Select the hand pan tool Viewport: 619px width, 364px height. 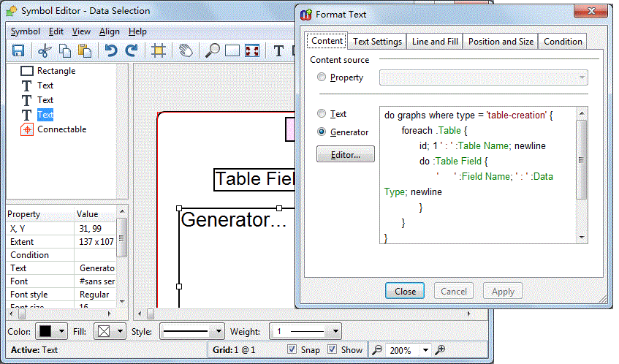point(186,50)
